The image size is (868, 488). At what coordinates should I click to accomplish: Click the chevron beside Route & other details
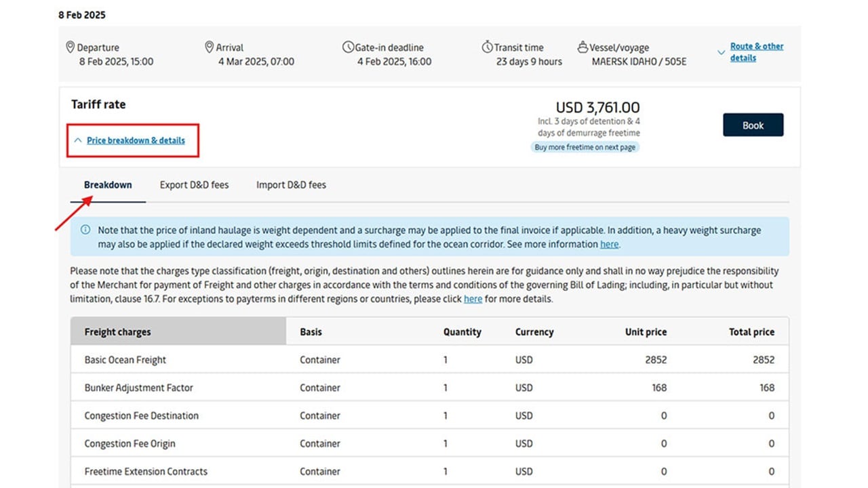[721, 52]
